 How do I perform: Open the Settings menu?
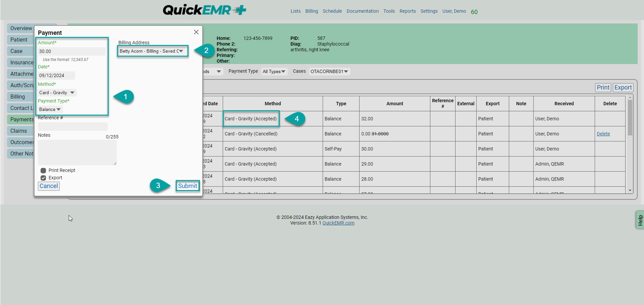click(429, 11)
